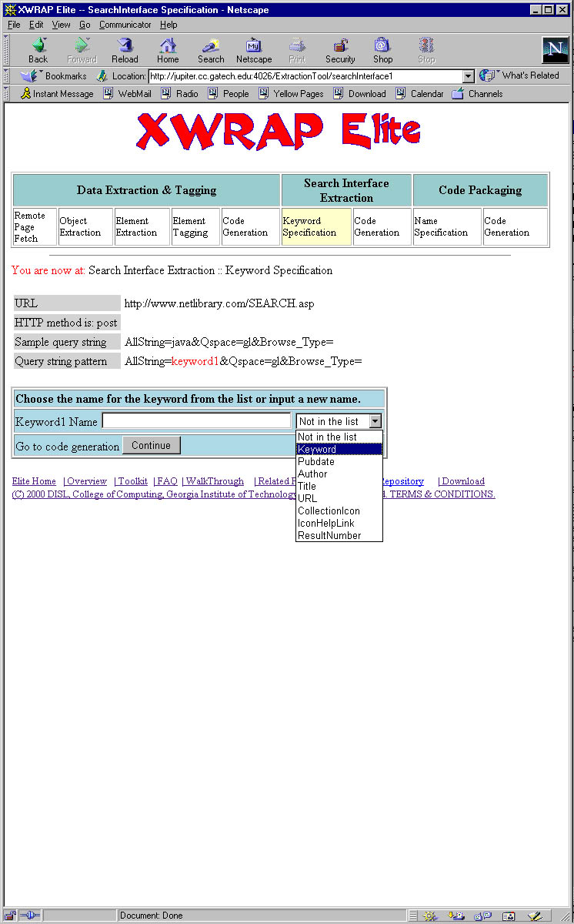Image resolution: width=574 pixels, height=924 pixels.
Task: Expand the Location URL dropdown arrow
Action: click(469, 76)
